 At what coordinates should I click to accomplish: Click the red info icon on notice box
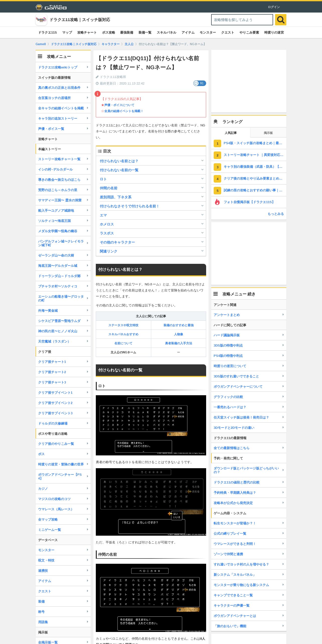(98, 94)
